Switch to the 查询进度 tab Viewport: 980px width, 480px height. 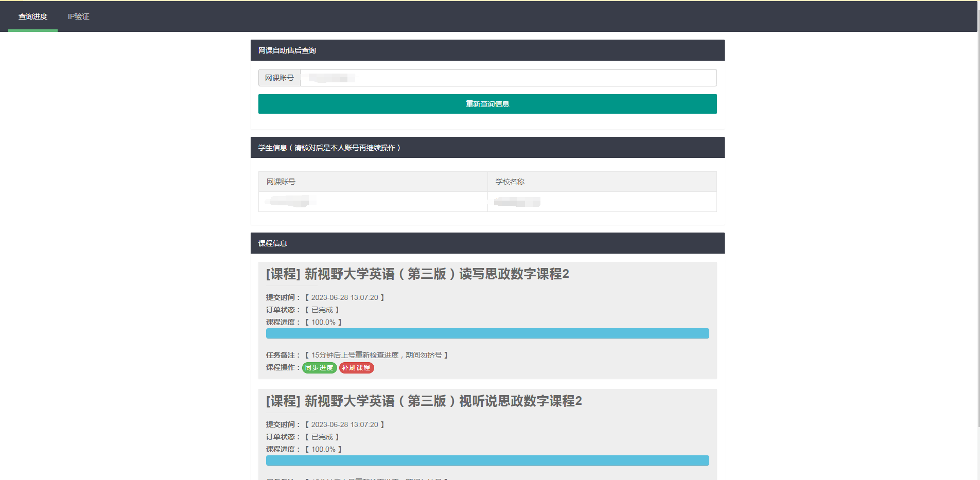(x=32, y=16)
